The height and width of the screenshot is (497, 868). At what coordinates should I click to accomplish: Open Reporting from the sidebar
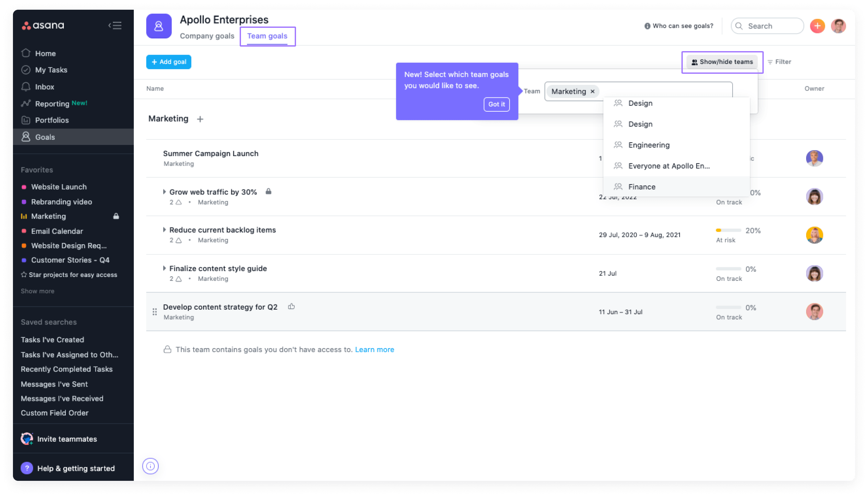click(53, 104)
